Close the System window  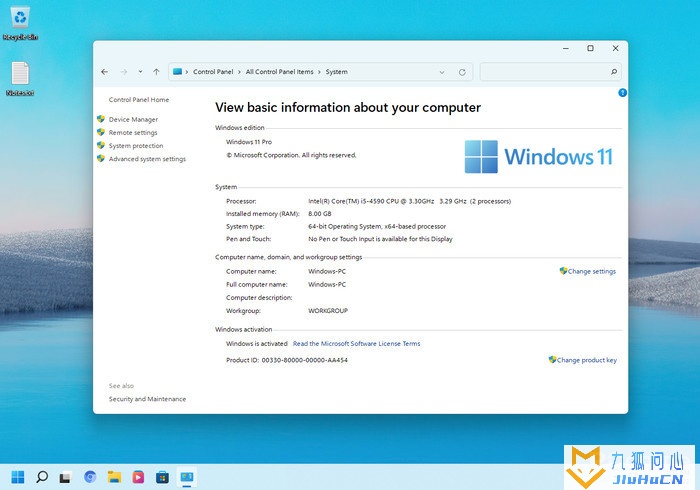615,48
